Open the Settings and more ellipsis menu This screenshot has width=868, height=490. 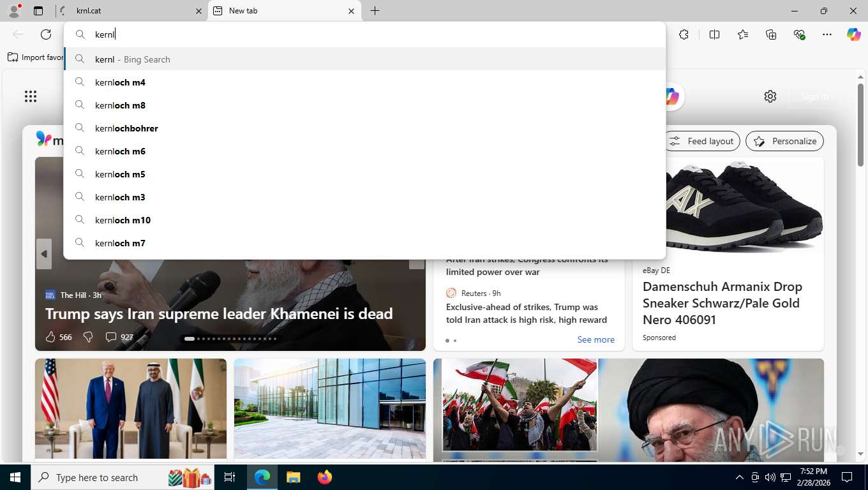click(x=827, y=34)
